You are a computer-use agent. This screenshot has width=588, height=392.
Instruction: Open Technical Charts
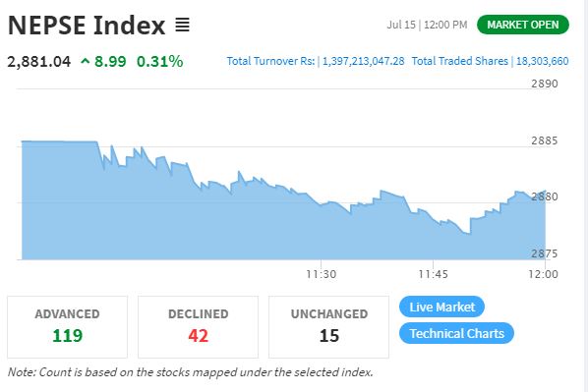[456, 333]
